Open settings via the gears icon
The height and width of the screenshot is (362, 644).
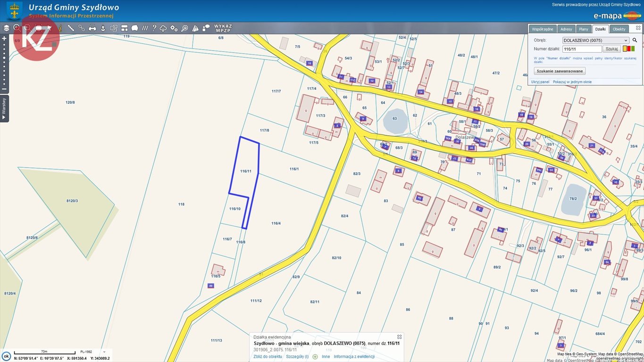174,28
